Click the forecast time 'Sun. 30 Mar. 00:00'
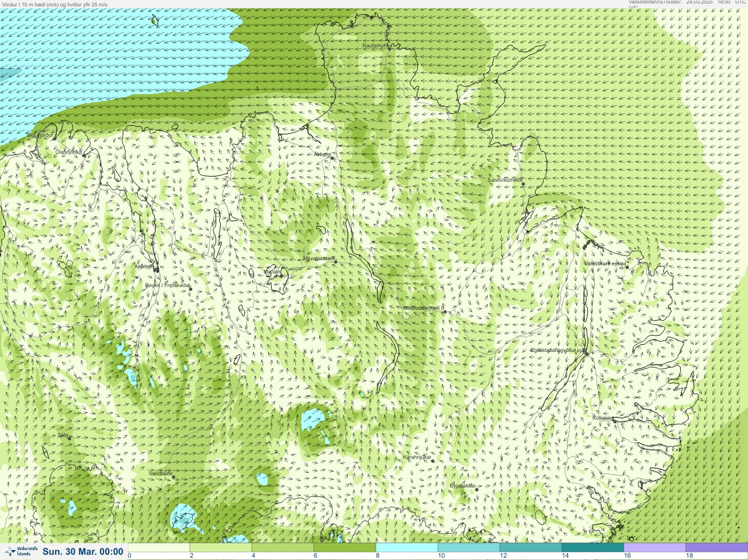The image size is (748, 560). tap(82, 552)
